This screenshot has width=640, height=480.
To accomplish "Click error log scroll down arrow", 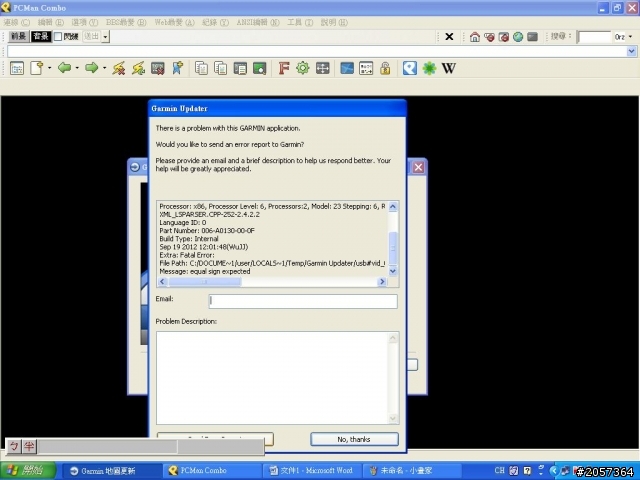I will [x=393, y=271].
